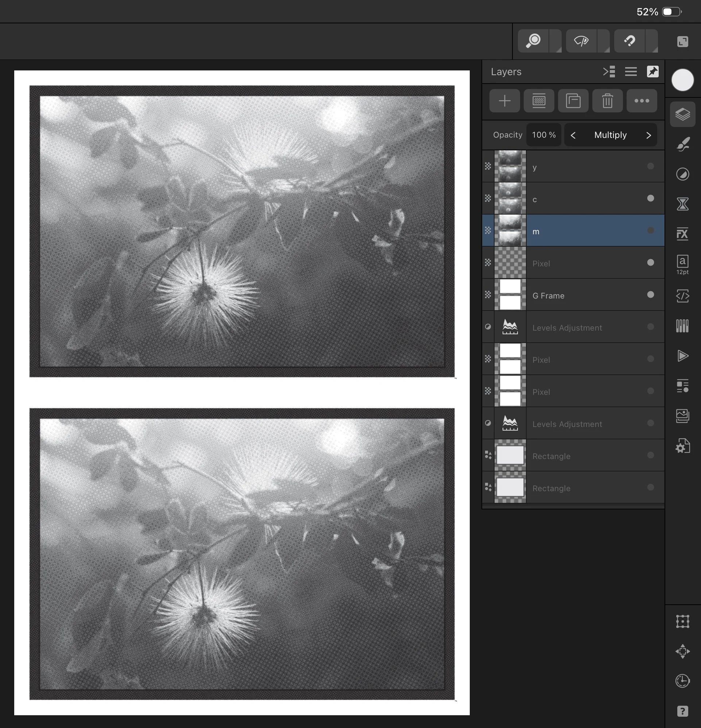Open the Channels studio bars icon
This screenshot has height=728, width=701.
682,326
